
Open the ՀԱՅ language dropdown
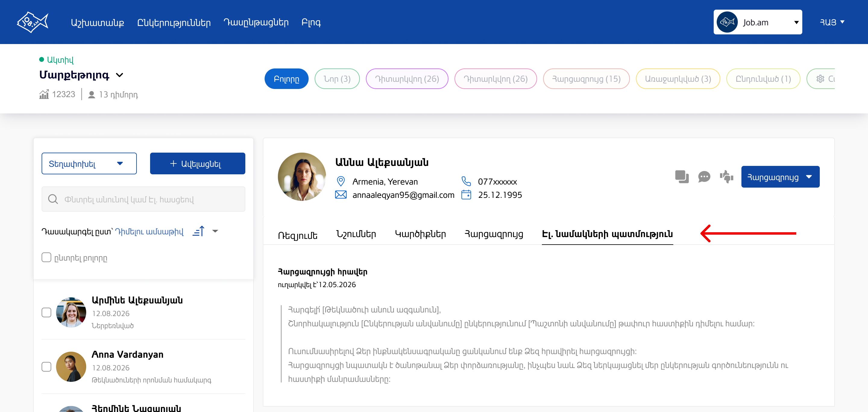(x=832, y=22)
